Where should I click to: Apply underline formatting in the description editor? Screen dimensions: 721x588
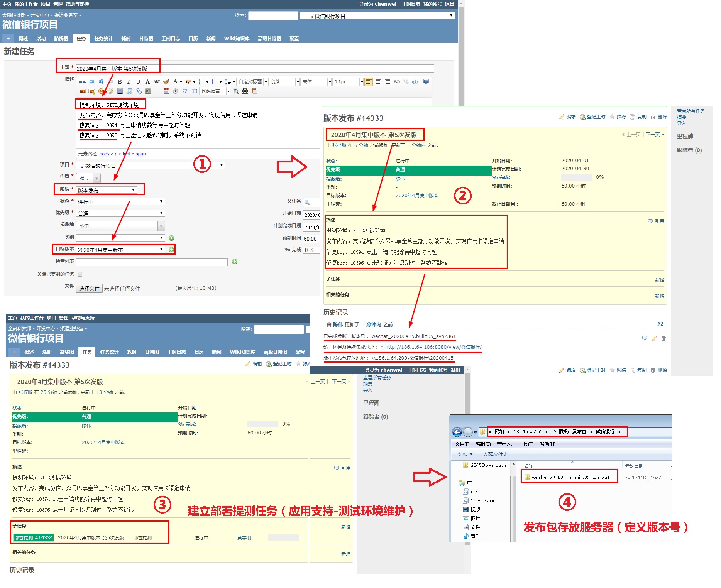click(138, 82)
